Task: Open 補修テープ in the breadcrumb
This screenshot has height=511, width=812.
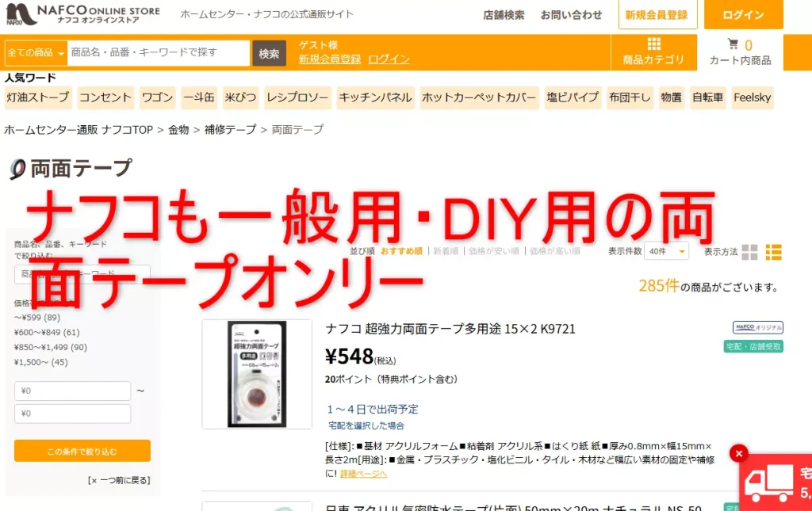Action: 230,129
